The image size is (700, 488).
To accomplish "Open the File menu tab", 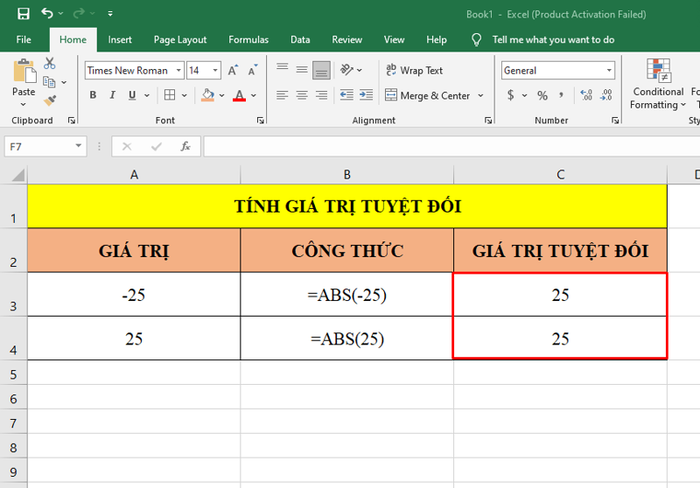I will (24, 40).
